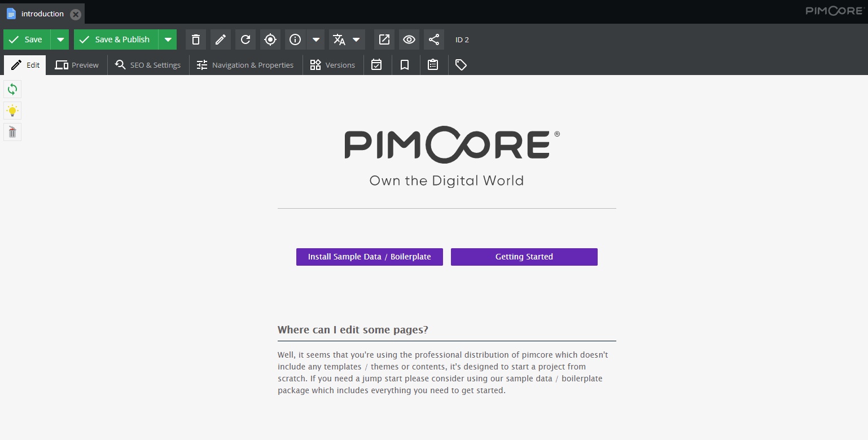
Task: Switch to the Navigation & Properties tab
Action: 245,65
